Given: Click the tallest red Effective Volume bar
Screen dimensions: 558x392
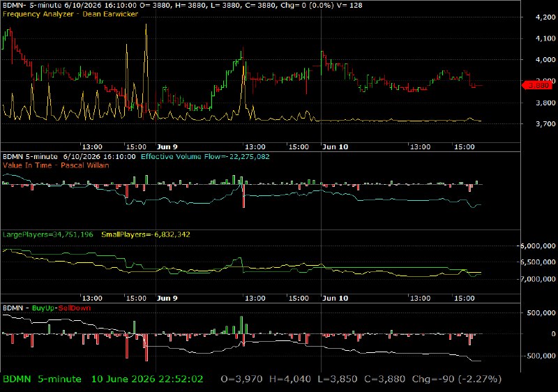Looking at the screenshot, I should 243,195.
